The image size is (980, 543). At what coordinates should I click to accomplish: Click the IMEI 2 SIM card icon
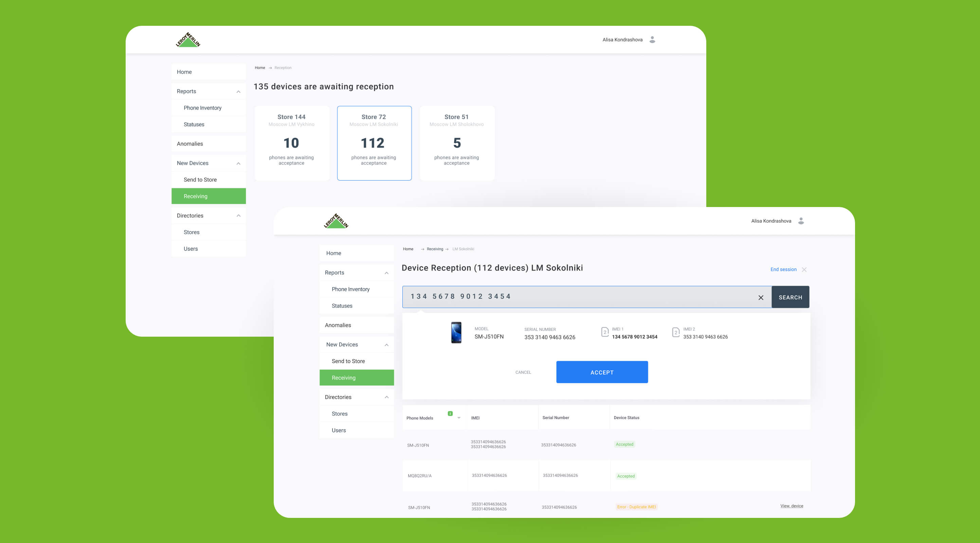click(676, 332)
